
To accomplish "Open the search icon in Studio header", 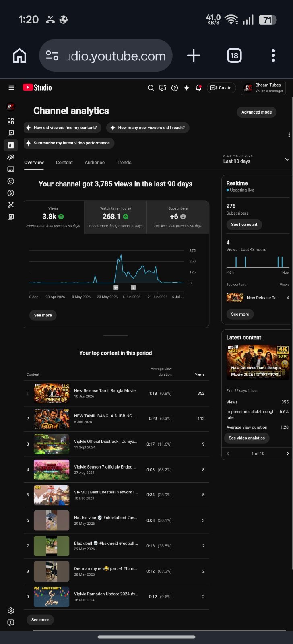I will click(x=151, y=88).
